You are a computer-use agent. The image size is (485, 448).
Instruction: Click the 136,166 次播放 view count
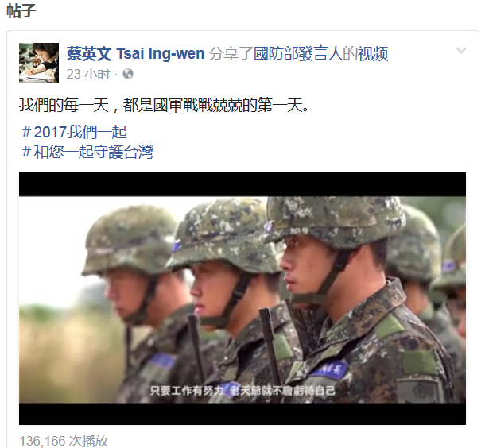click(64, 441)
